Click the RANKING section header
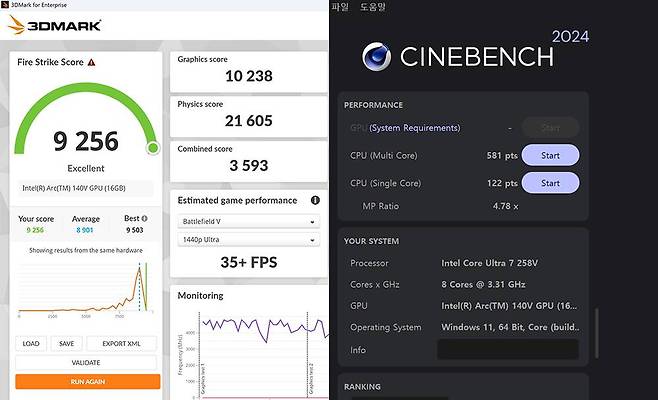The image size is (658, 400). pyautogui.click(x=362, y=387)
